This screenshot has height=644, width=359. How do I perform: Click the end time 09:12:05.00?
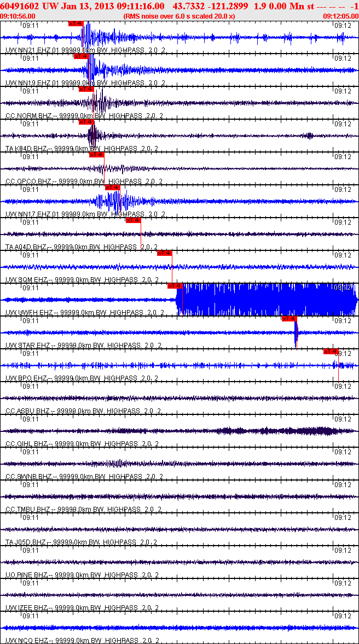340,16
